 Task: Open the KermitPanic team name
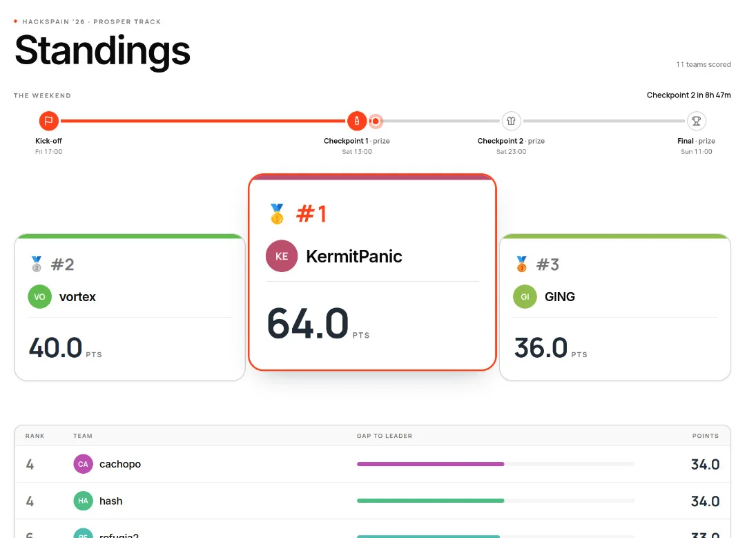(x=354, y=256)
